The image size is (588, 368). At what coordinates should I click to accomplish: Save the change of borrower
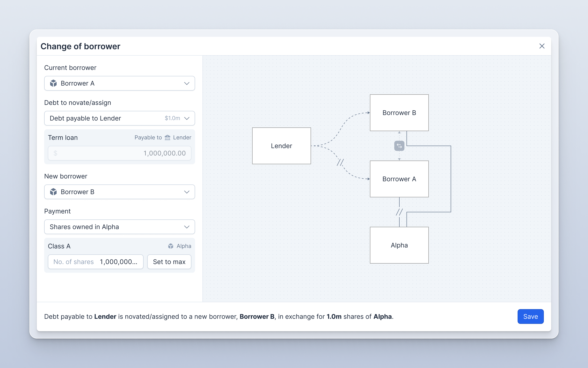click(530, 316)
